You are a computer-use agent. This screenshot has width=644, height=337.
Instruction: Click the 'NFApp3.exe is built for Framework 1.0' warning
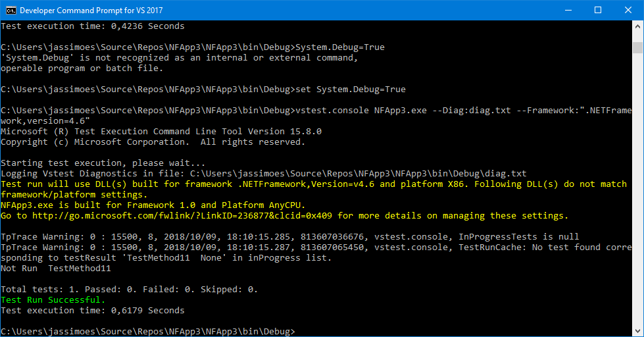(153, 205)
